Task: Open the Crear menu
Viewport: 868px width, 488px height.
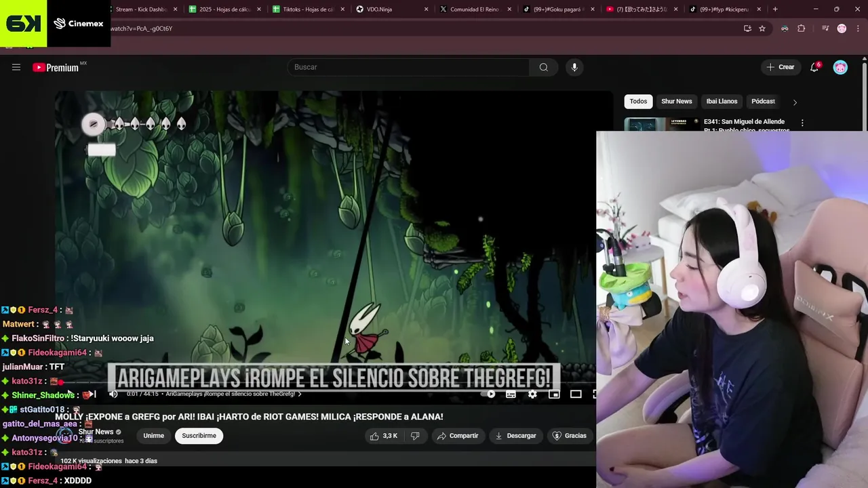Action: [781, 67]
